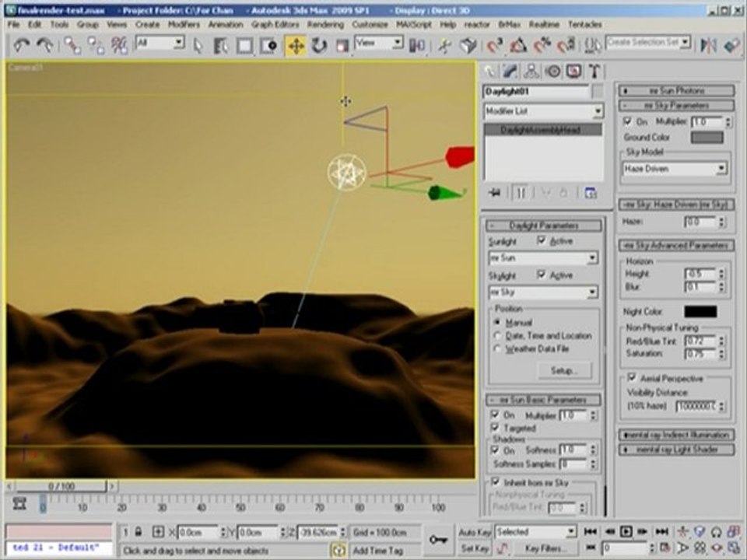Select the Unlink Selection tool
Viewport: 747px width, 560px height.
tap(96, 45)
